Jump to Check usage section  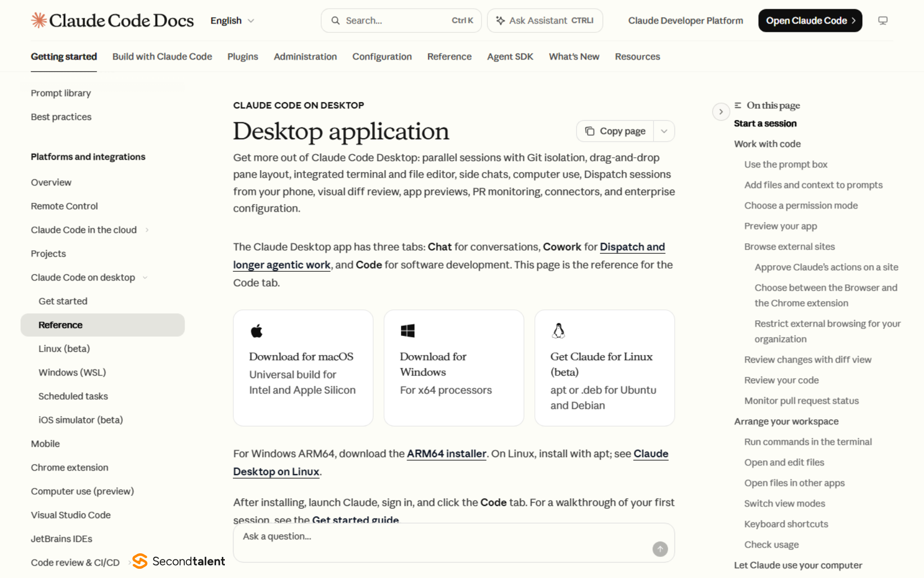tap(772, 545)
